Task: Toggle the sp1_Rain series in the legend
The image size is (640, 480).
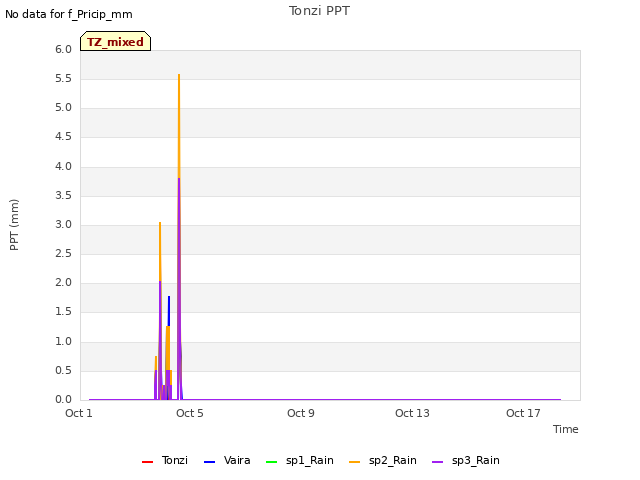Action: point(300,460)
